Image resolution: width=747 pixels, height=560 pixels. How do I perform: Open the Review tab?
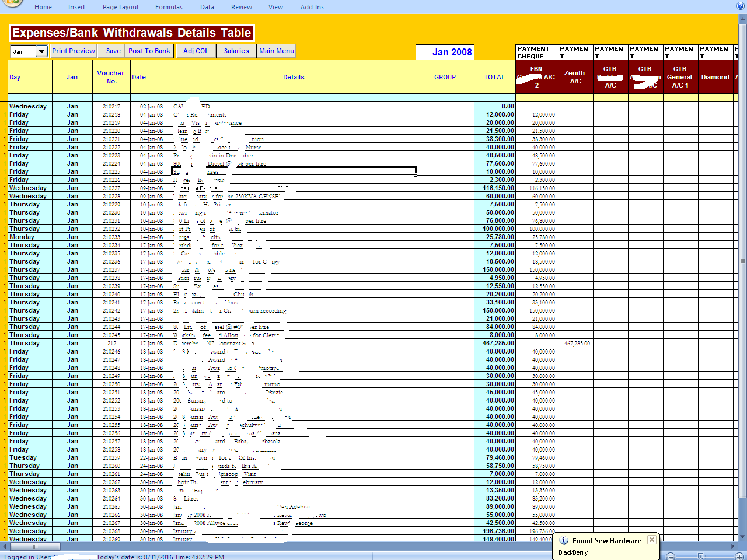point(242,7)
